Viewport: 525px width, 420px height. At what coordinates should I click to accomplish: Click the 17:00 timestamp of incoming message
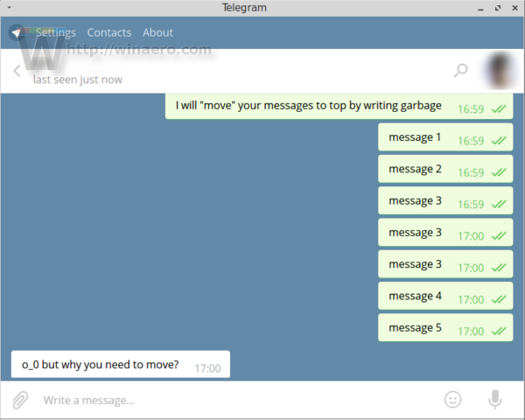[207, 368]
